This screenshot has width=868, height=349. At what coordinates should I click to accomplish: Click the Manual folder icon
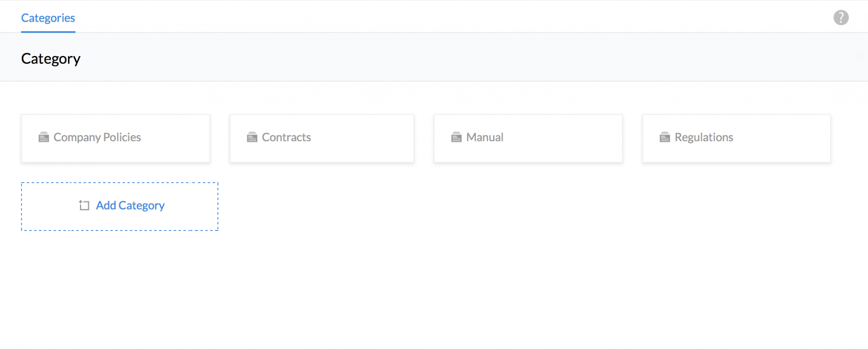click(457, 138)
